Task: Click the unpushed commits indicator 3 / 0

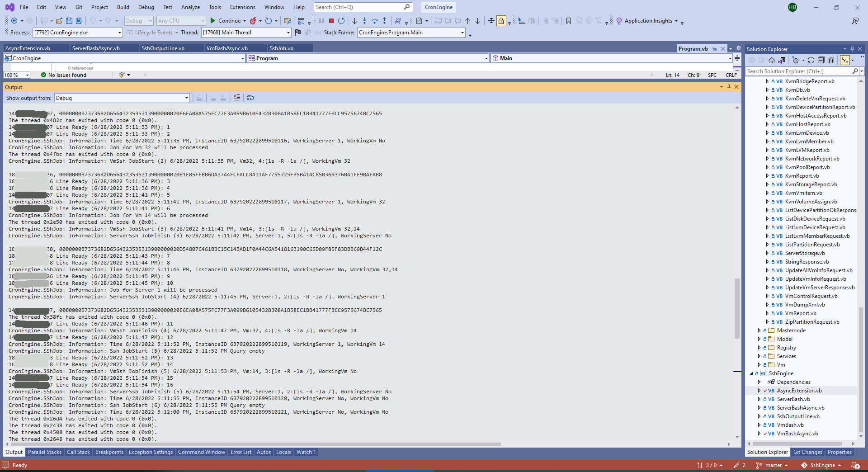Action: (x=709, y=465)
